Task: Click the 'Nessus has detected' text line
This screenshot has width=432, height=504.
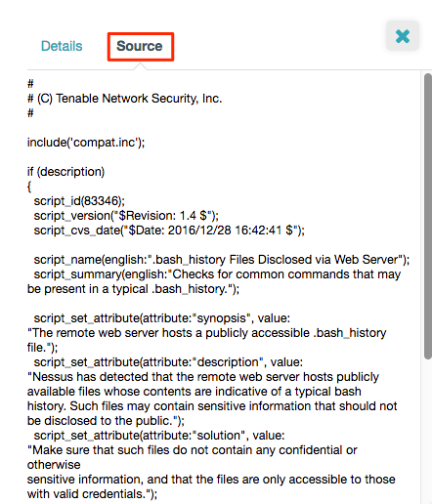Action: 203,377
